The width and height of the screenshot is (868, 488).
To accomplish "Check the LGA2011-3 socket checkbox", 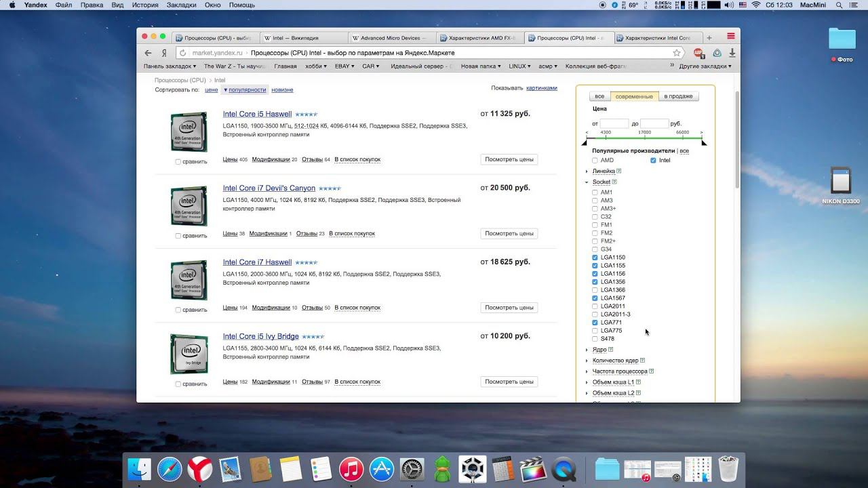I will [x=595, y=314].
